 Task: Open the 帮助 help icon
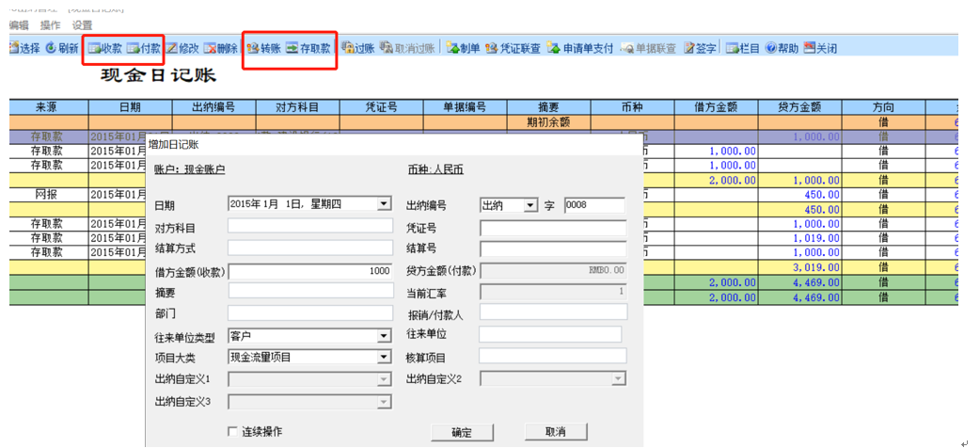pyautogui.click(x=782, y=48)
